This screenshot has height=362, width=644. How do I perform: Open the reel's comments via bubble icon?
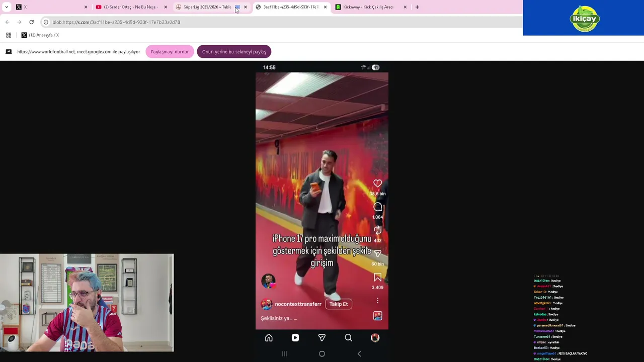[x=377, y=207]
